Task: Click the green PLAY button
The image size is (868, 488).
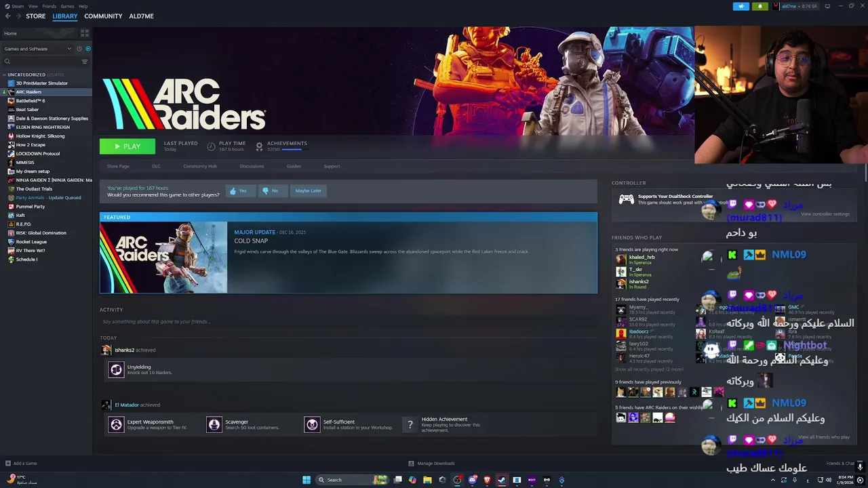Action: click(127, 146)
